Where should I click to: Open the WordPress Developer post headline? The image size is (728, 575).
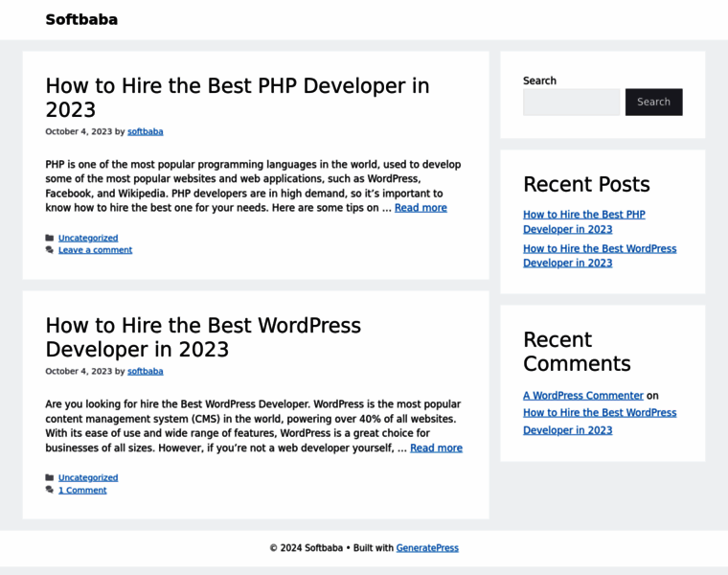[x=203, y=336]
